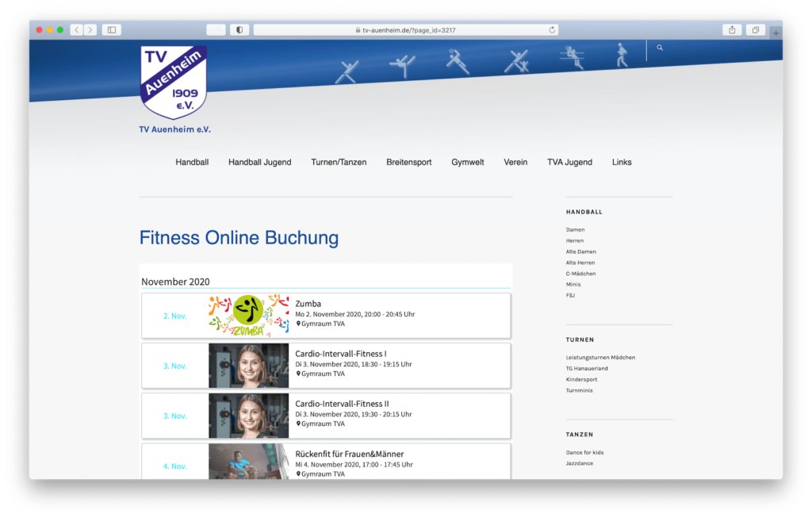
Task: Click the TURNEN sidebar heading
Action: 580,340
